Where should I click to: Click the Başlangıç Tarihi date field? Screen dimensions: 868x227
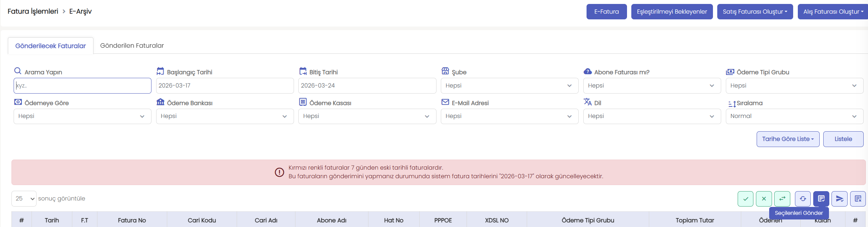225,86
